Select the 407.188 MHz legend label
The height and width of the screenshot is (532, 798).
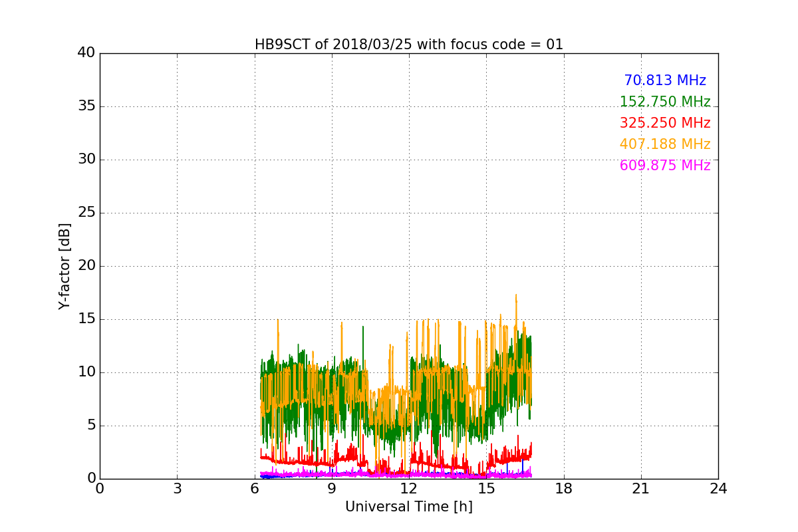665,144
